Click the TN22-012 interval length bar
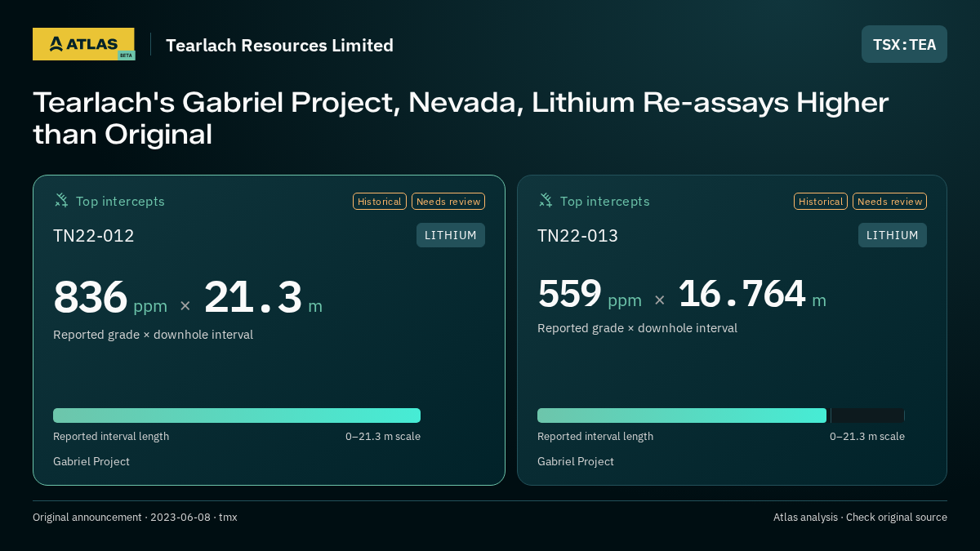 click(x=237, y=415)
